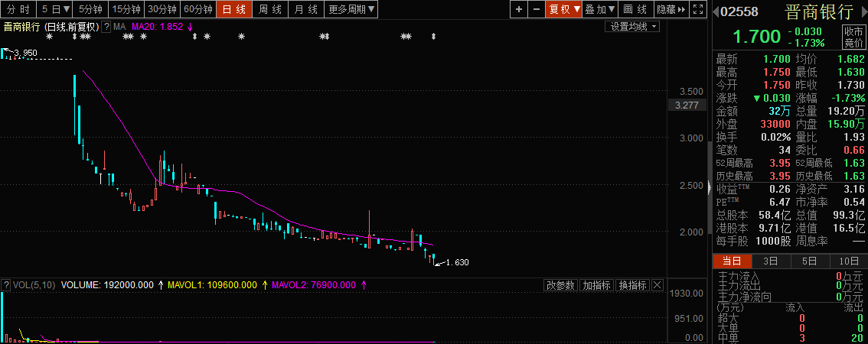This screenshot has width=868, height=344.
Task: Click the 量比 value 1.93
Action: point(855,137)
